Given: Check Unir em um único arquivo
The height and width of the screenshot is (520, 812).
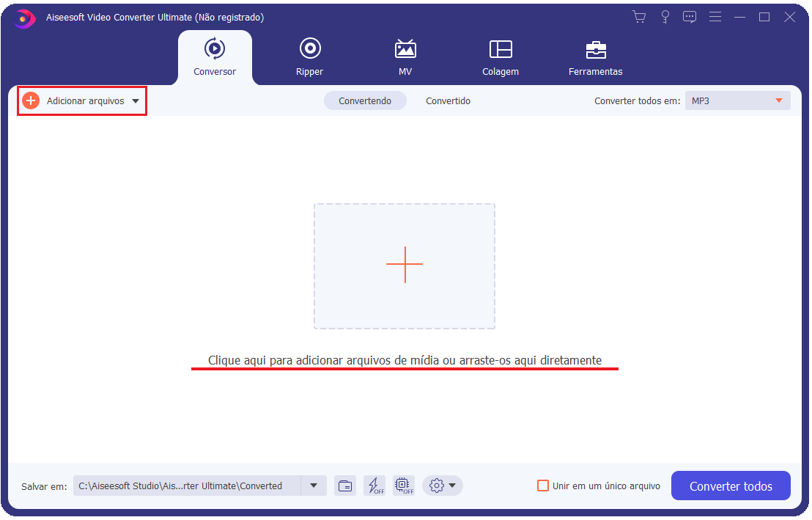Looking at the screenshot, I should click(543, 486).
